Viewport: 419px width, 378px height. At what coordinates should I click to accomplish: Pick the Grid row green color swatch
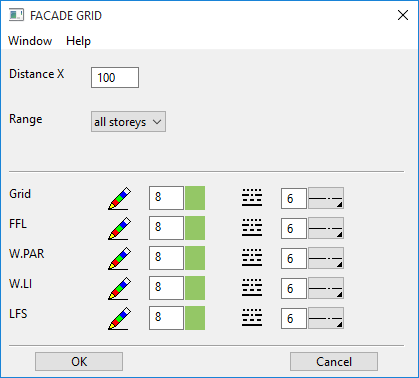[195, 198]
